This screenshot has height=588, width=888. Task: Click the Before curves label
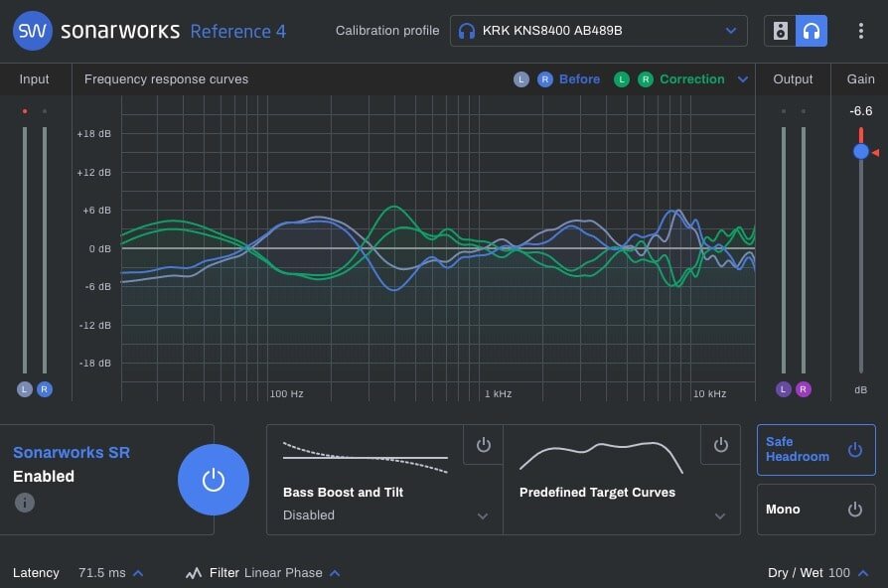coord(579,79)
